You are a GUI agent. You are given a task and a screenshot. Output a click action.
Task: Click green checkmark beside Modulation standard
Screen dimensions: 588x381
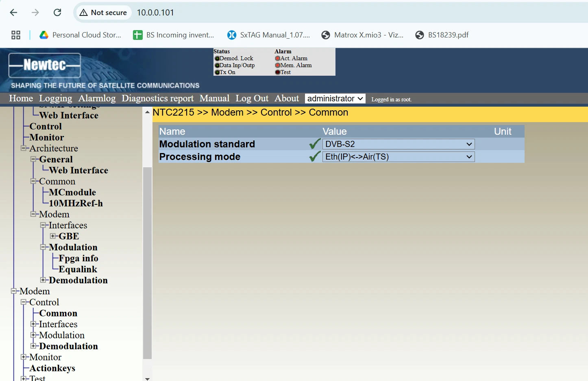[314, 144]
